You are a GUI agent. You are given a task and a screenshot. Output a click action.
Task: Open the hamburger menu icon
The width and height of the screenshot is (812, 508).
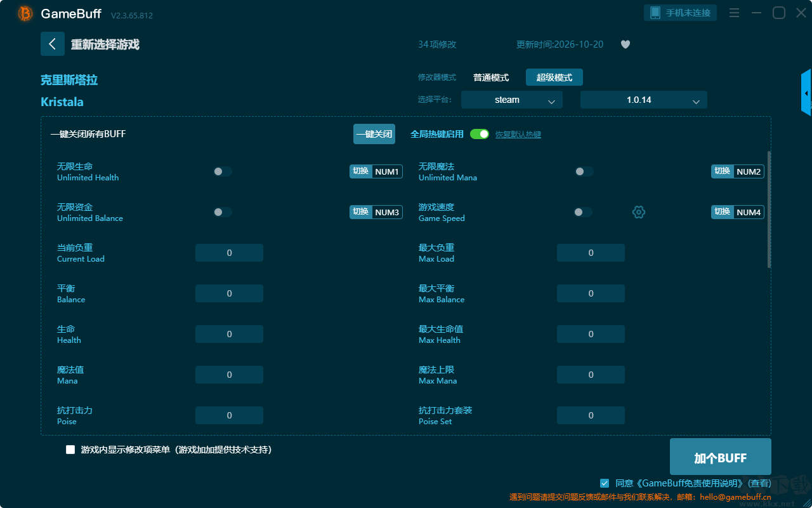coord(734,13)
